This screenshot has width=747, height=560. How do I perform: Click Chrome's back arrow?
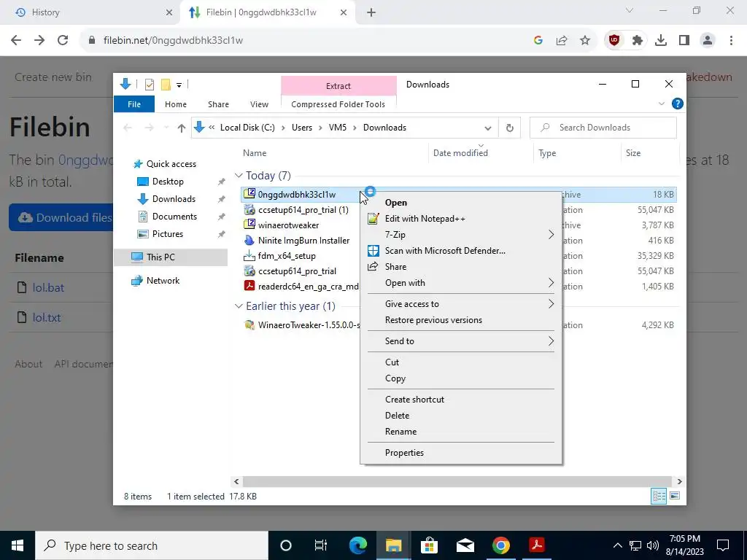pyautogui.click(x=16, y=41)
